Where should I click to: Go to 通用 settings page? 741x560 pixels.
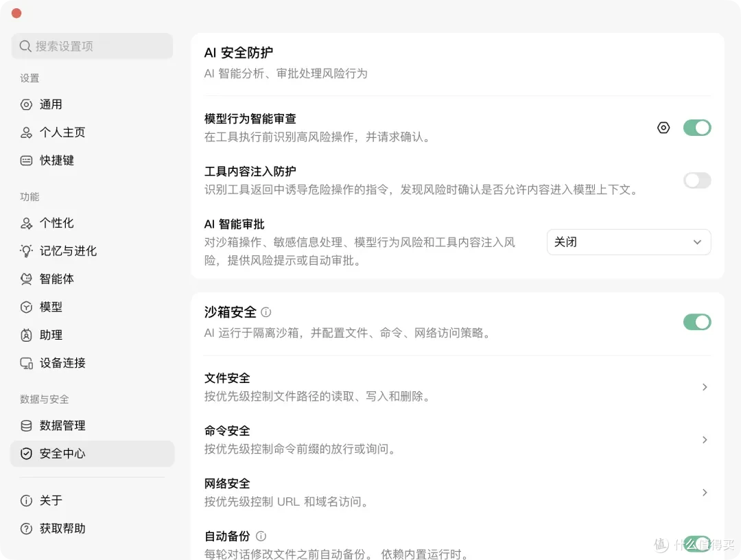click(x=92, y=104)
